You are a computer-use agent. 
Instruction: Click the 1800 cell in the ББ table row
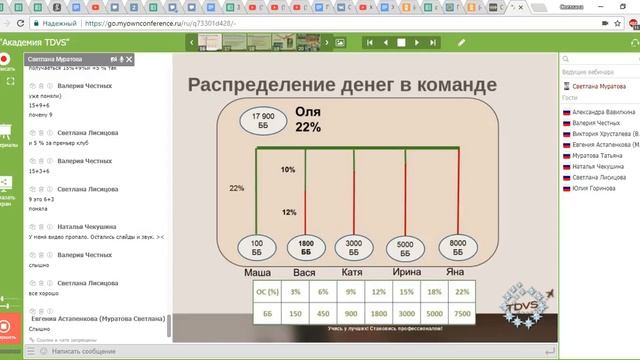point(379,314)
